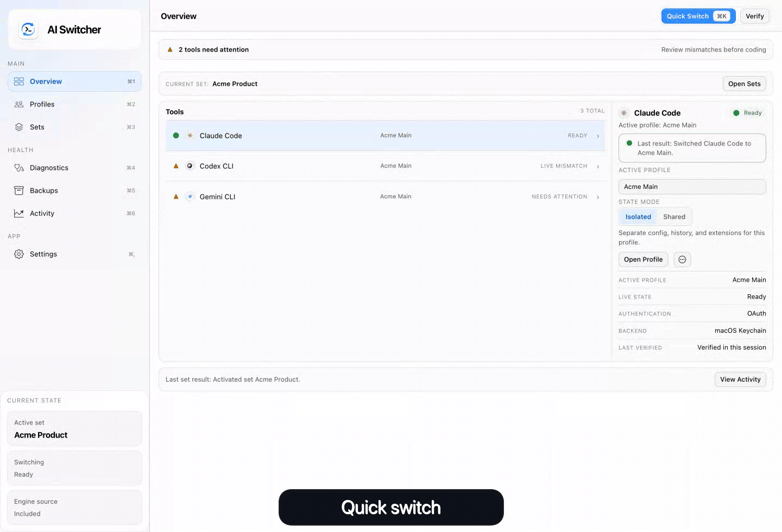The height and width of the screenshot is (532, 782).
Task: Click the Verify button
Action: [755, 16]
